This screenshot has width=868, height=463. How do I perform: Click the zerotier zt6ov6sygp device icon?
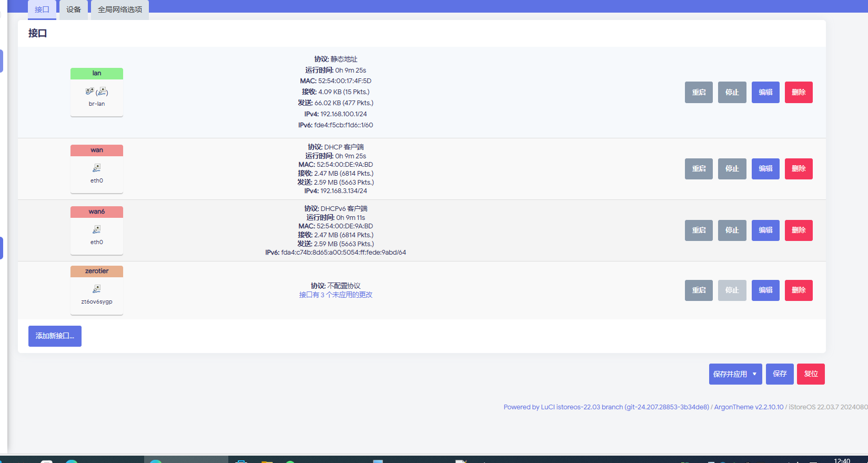pyautogui.click(x=97, y=289)
